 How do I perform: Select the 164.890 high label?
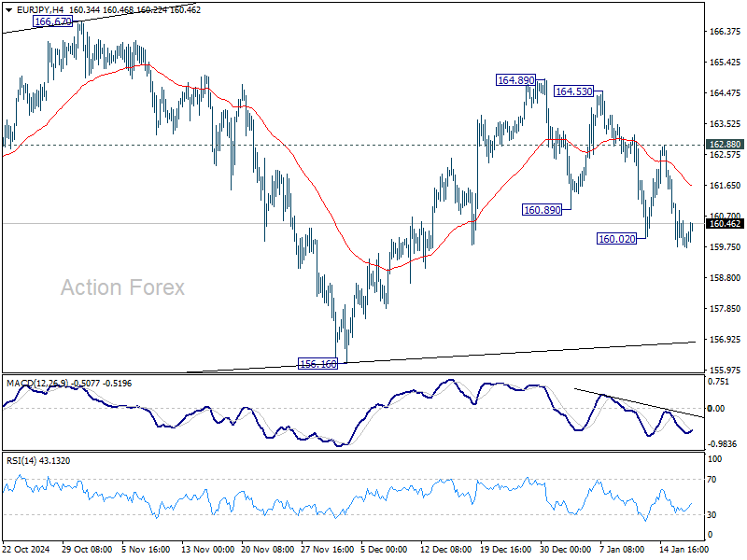tap(515, 80)
